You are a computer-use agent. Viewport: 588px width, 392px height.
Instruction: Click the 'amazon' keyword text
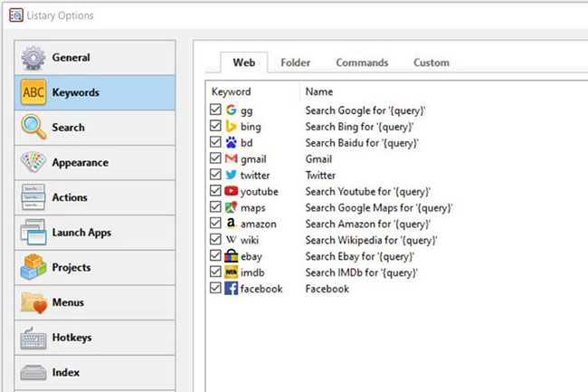(259, 225)
